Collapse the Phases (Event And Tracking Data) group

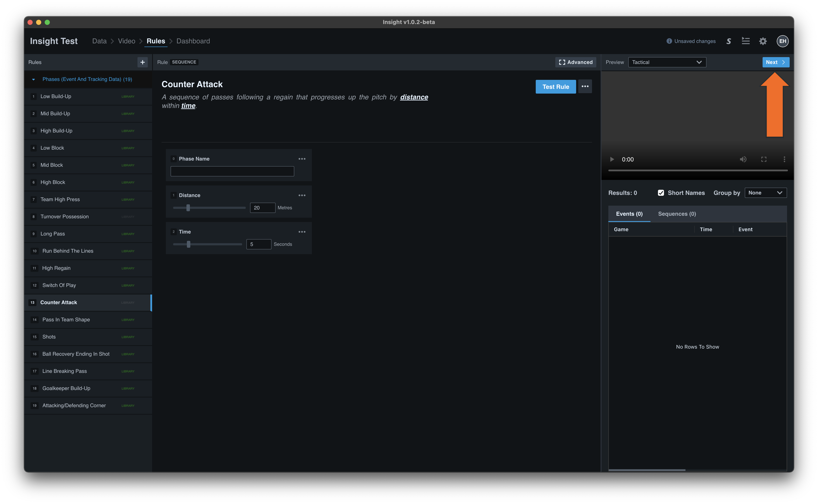coord(33,79)
